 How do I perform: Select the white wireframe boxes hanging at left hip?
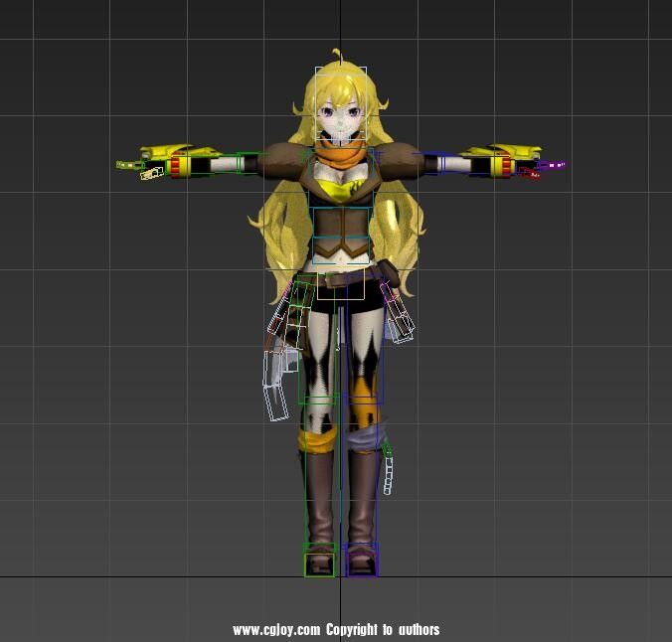tap(275, 383)
